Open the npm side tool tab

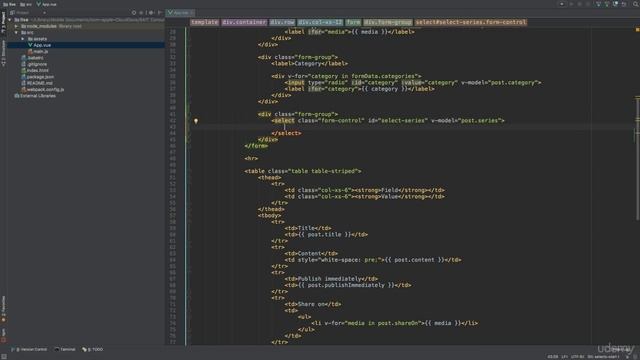click(4, 335)
